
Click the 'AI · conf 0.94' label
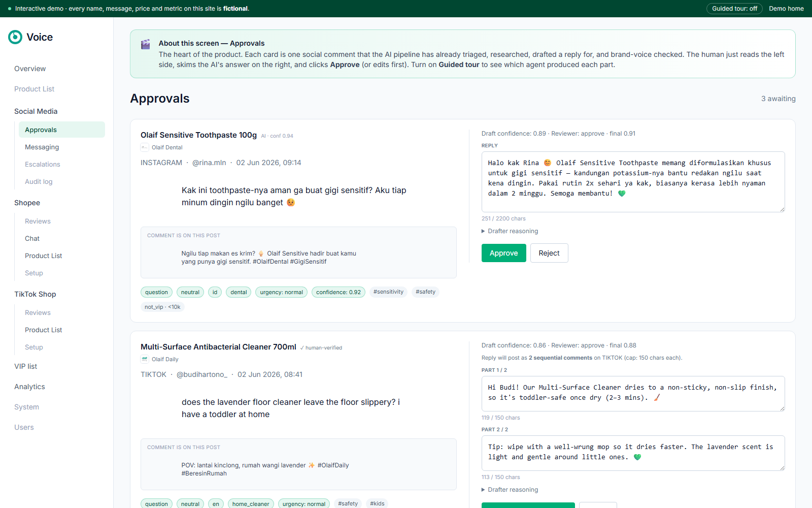277,136
